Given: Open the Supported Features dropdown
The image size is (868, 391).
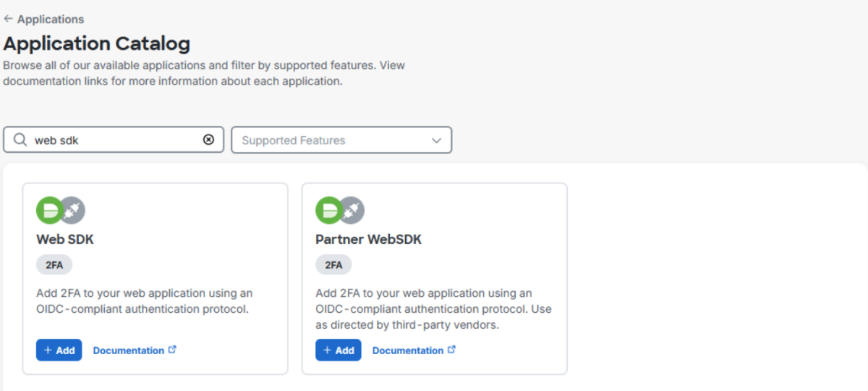Looking at the screenshot, I should click(x=341, y=140).
